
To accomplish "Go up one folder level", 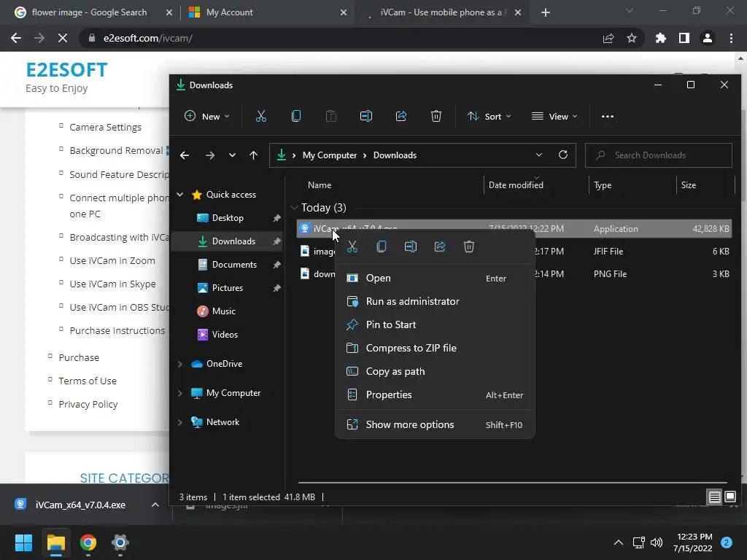I will pos(253,155).
